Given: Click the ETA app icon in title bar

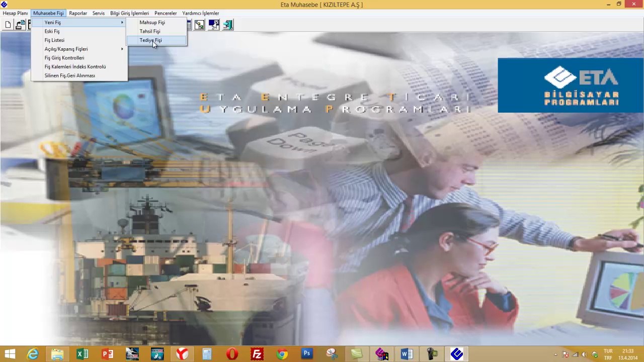Looking at the screenshot, I should (x=5, y=5).
